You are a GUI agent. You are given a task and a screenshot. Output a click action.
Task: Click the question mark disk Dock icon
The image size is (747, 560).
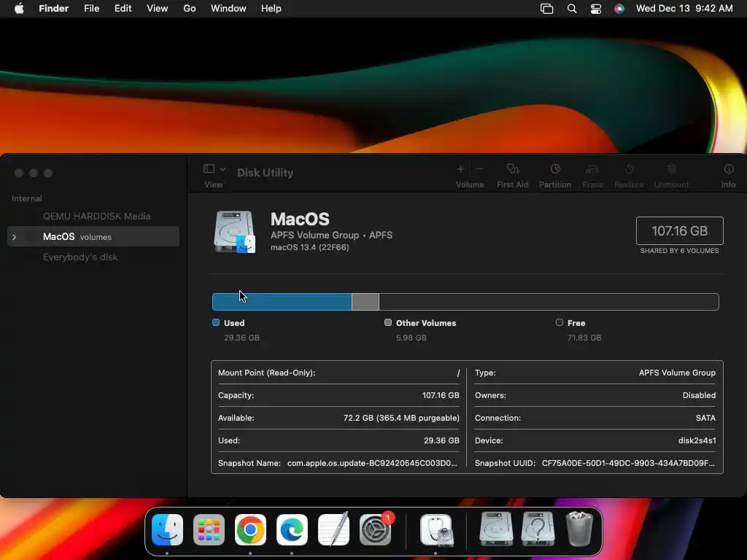click(538, 529)
